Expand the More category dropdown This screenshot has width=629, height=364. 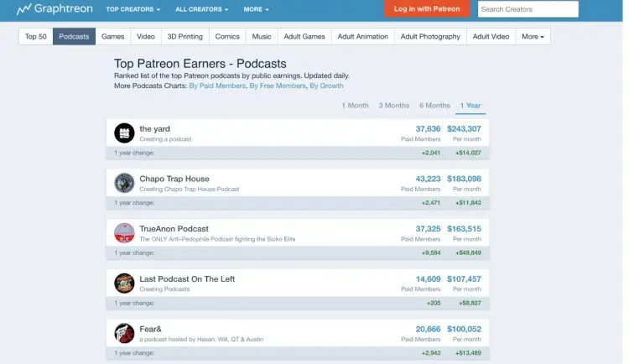pos(533,37)
